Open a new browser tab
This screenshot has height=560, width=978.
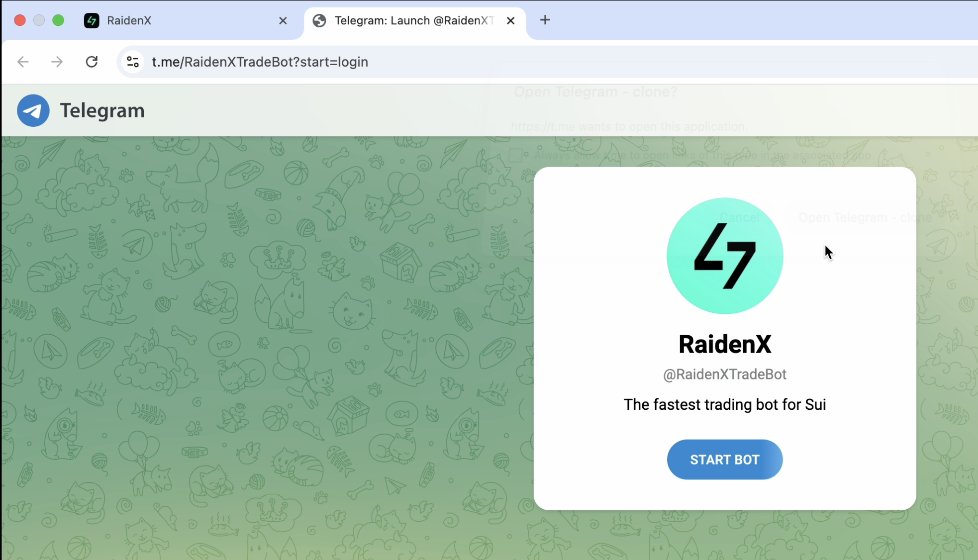545,20
